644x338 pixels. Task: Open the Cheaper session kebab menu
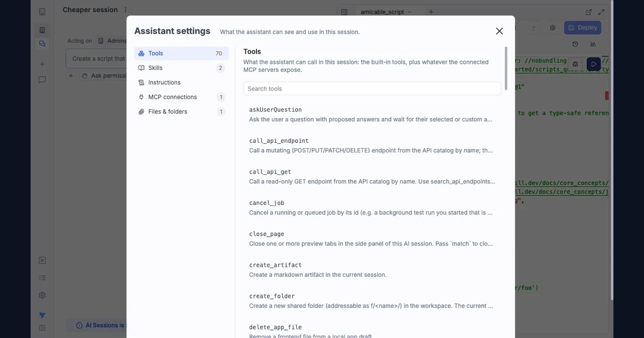pos(126,10)
